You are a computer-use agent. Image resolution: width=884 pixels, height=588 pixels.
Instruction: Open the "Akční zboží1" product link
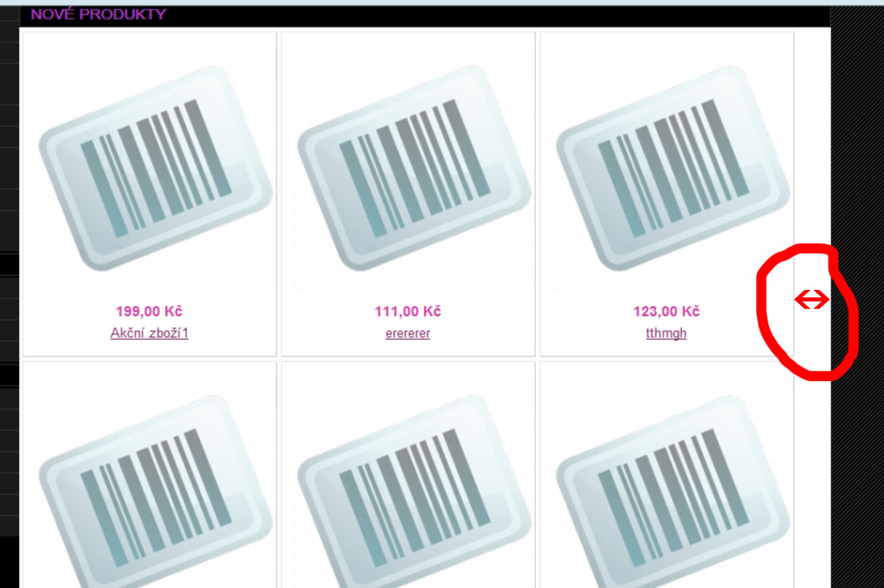(x=149, y=333)
